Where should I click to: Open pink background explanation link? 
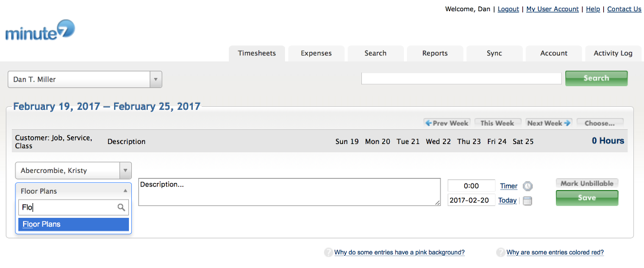(x=399, y=253)
